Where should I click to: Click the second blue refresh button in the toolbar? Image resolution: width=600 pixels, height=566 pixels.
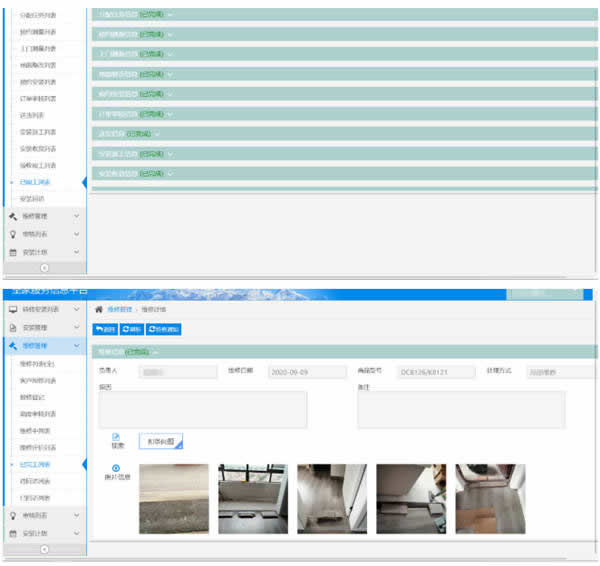[132, 329]
